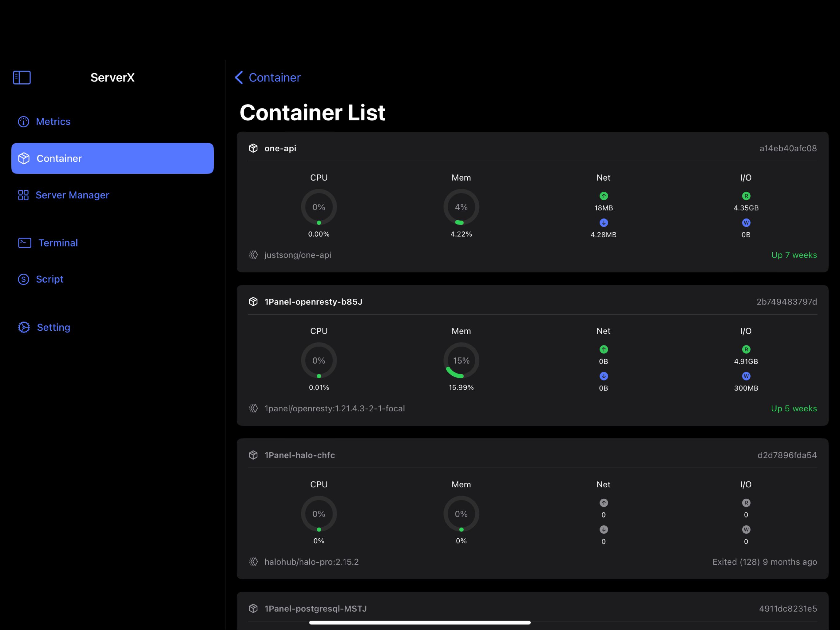The image size is (840, 630).
Task: Click 1Panel-postgresql-MSTJ cube icon
Action: (253, 609)
